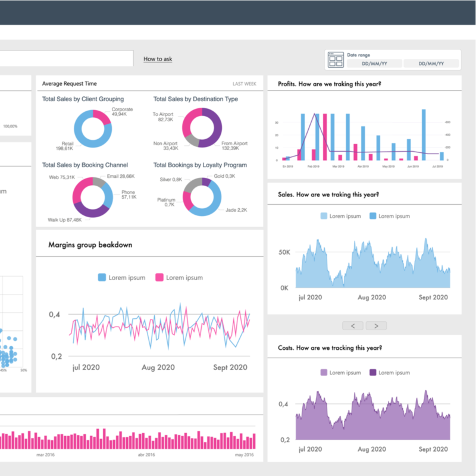Set the first DD/MM/YY start date field
This screenshot has height=476, width=476.
coord(374,64)
